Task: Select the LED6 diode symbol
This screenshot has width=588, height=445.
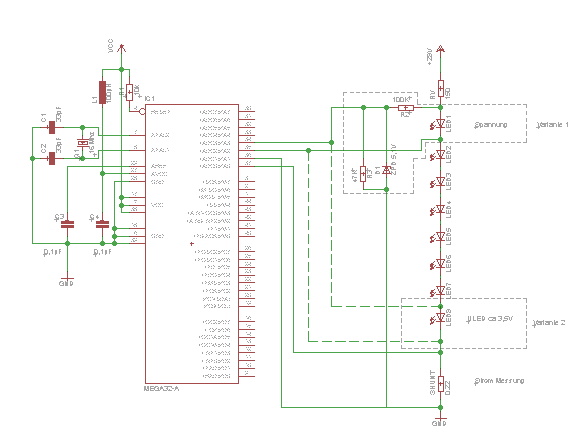Action: point(438,264)
